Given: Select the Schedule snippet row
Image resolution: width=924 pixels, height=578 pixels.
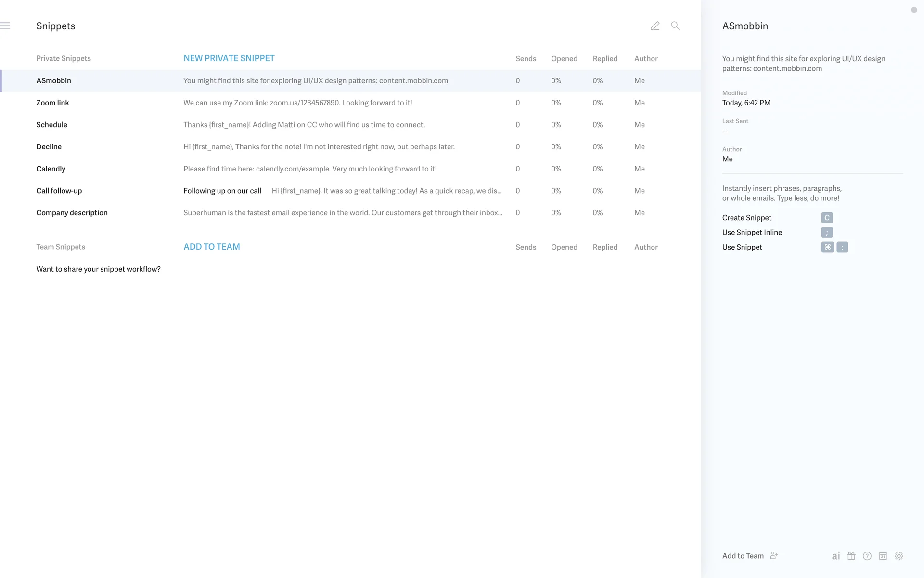Looking at the screenshot, I should 51,125.
